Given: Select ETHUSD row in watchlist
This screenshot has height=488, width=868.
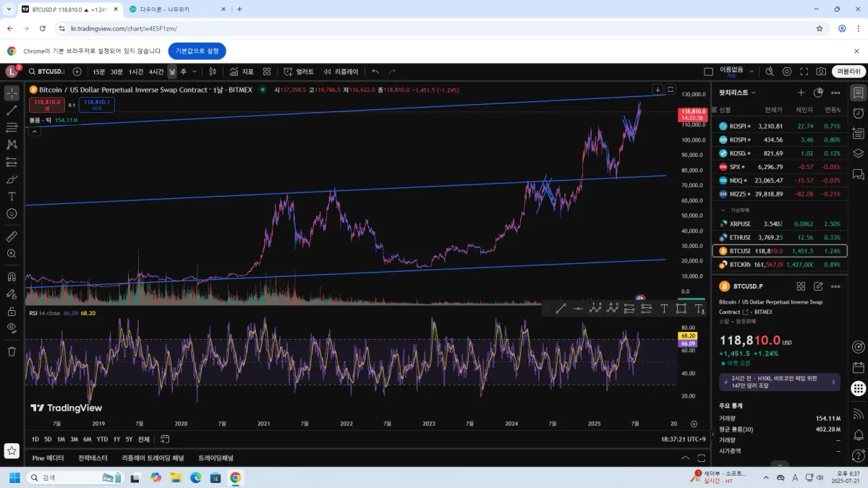Looking at the screenshot, I should coord(780,237).
